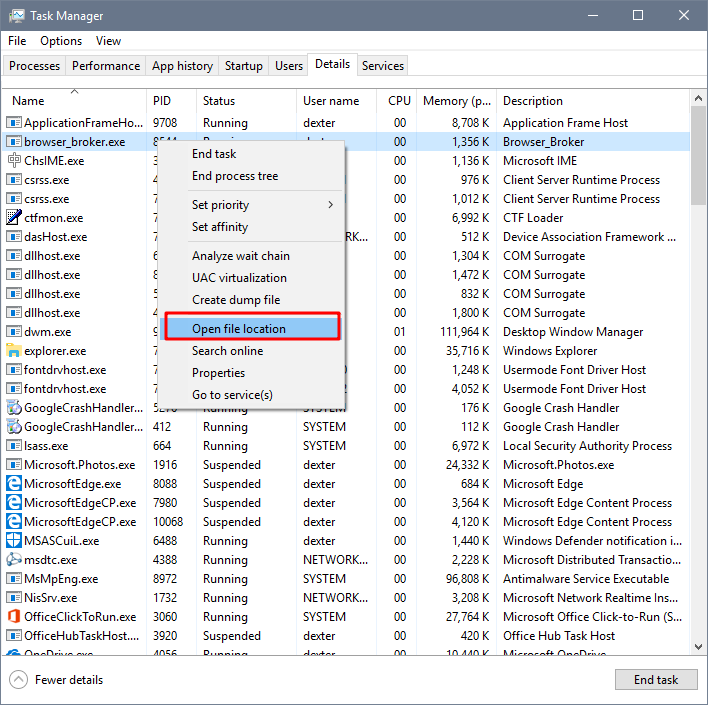Choose Create dump file
Viewport: 708px width, 705px height.
(252, 300)
